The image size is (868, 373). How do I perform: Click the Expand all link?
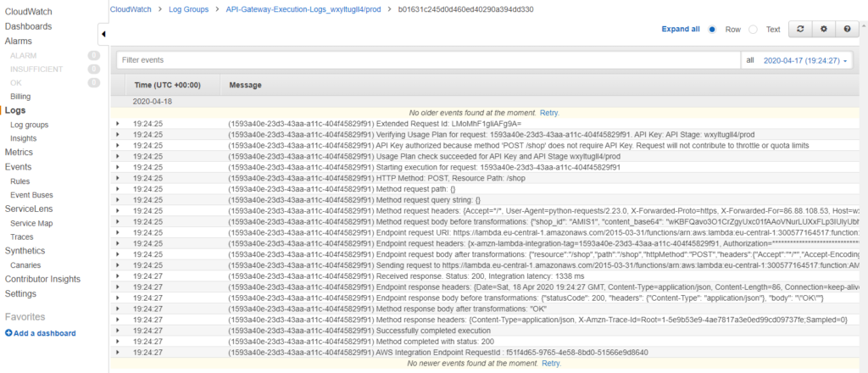[681, 29]
